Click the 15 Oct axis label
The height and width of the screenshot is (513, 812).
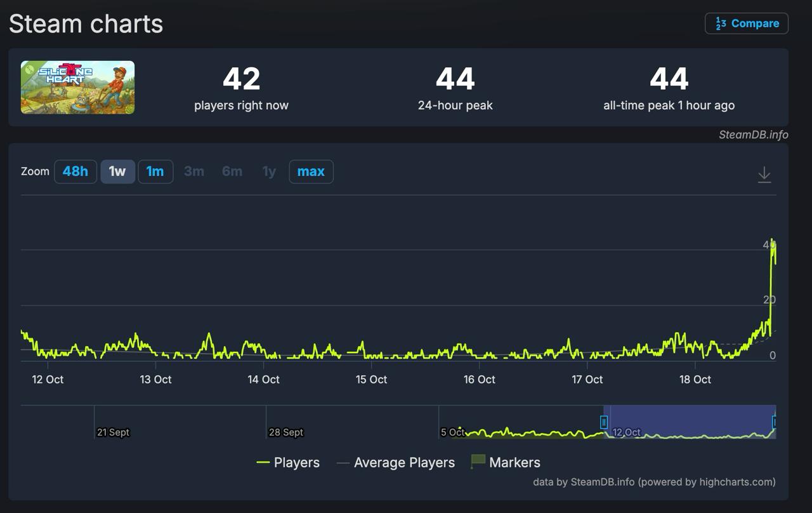(x=371, y=380)
